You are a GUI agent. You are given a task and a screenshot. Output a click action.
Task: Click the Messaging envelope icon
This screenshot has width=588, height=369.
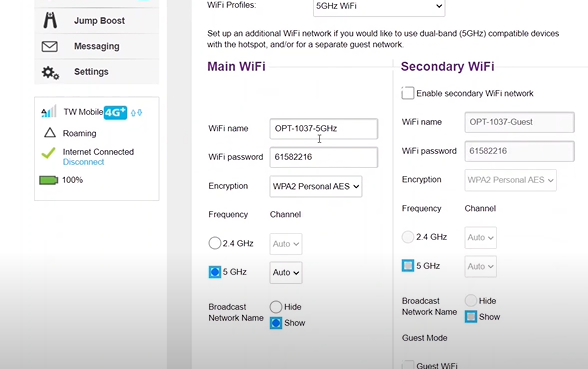coord(50,46)
